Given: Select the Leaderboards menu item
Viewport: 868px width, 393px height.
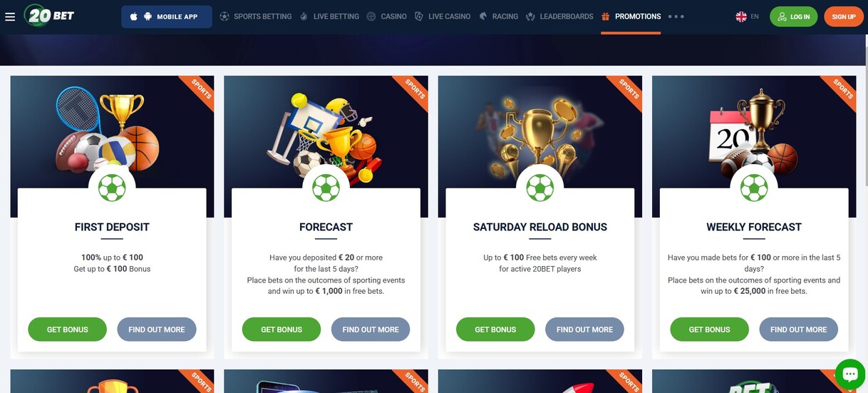Looking at the screenshot, I should pyautogui.click(x=559, y=16).
